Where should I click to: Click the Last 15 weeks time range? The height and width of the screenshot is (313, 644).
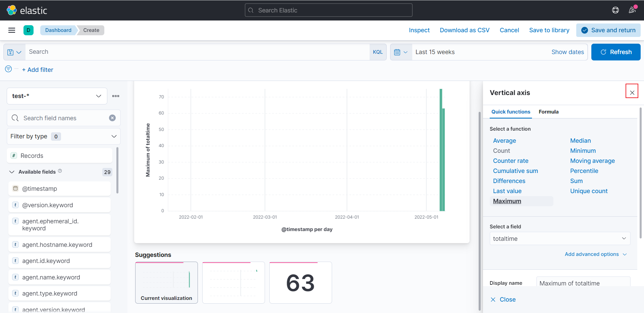(x=435, y=52)
